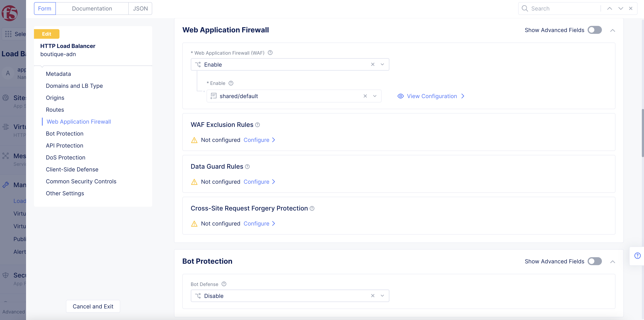This screenshot has width=644, height=320.
Task: Click the Cross-Site Request Forgery Protection help icon
Action: point(312,208)
